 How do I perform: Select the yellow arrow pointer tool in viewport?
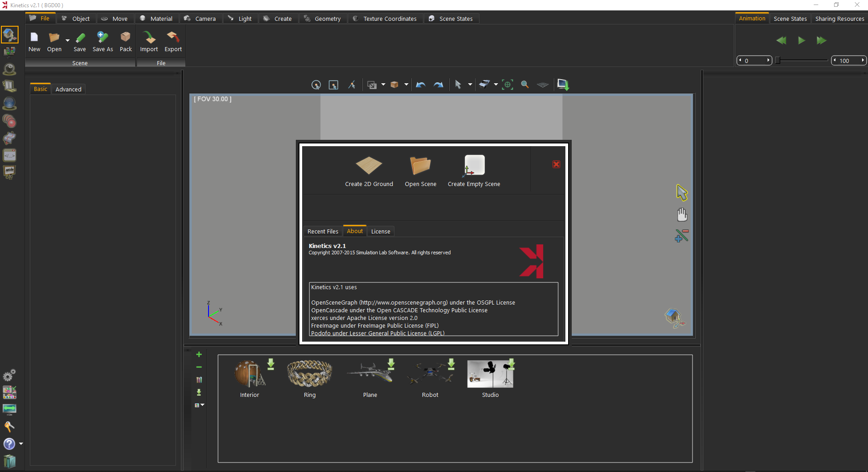pyautogui.click(x=682, y=193)
